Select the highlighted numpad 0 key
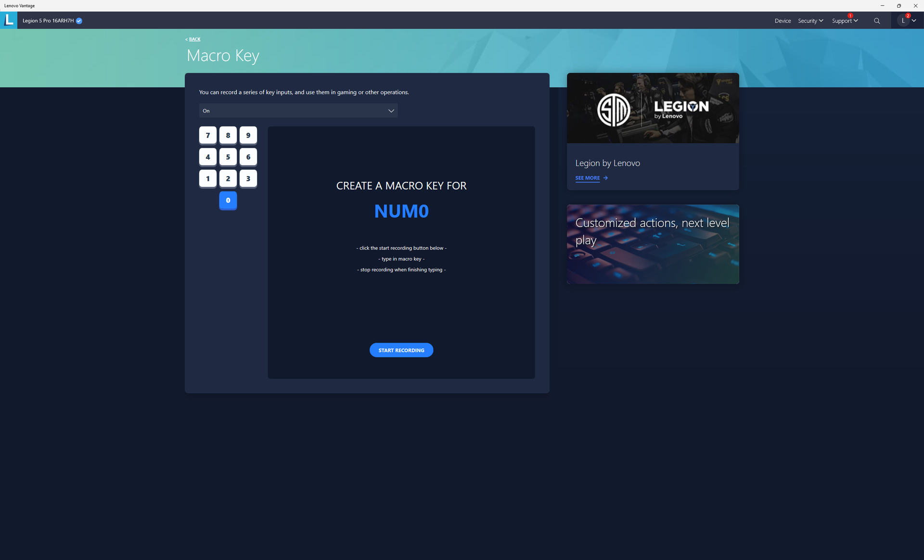Screen dimensions: 924x560 228,200
